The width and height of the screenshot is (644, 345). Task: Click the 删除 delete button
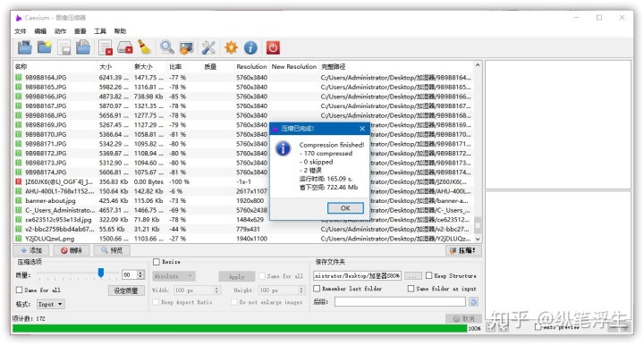(x=72, y=250)
